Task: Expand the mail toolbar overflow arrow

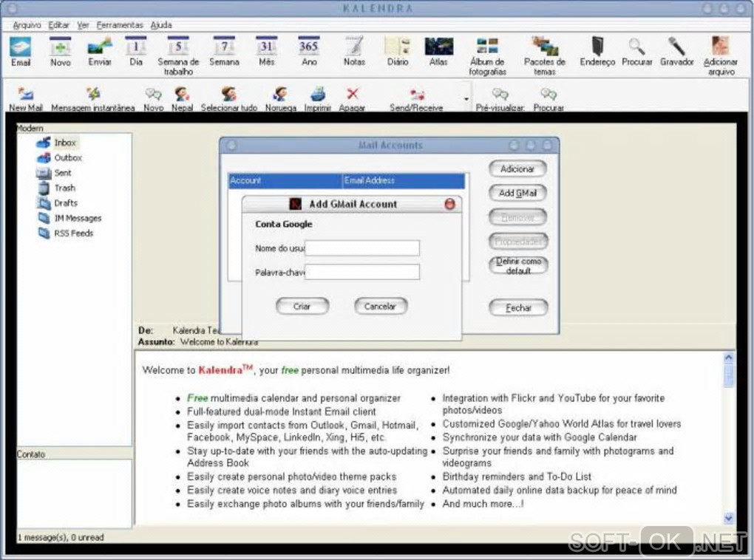Action: click(466, 99)
